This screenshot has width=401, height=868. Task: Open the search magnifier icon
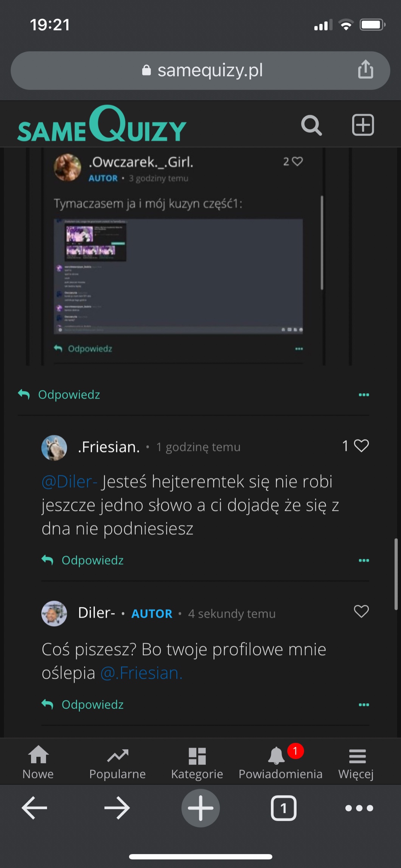pyautogui.click(x=311, y=125)
